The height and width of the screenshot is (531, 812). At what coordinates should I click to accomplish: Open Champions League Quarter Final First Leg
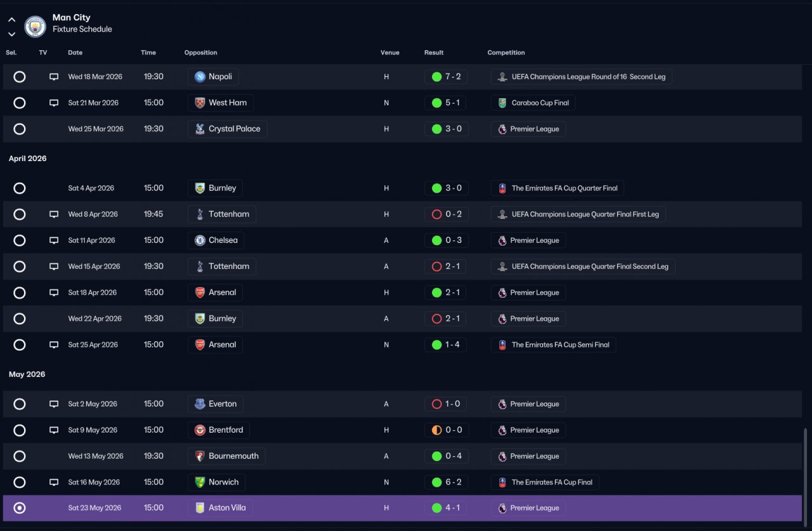578,214
